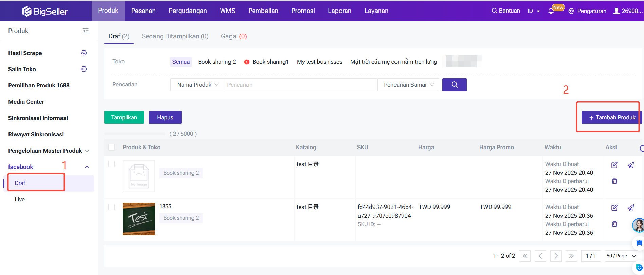Click the Hasil Scrape settings gear
Image resolution: width=644 pixels, height=275 pixels.
[x=84, y=53]
